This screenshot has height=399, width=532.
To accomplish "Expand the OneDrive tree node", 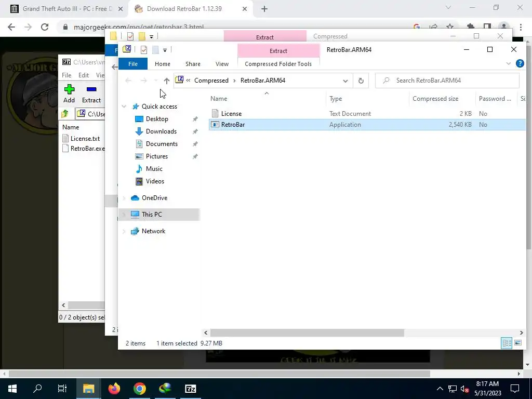I will coord(124,198).
